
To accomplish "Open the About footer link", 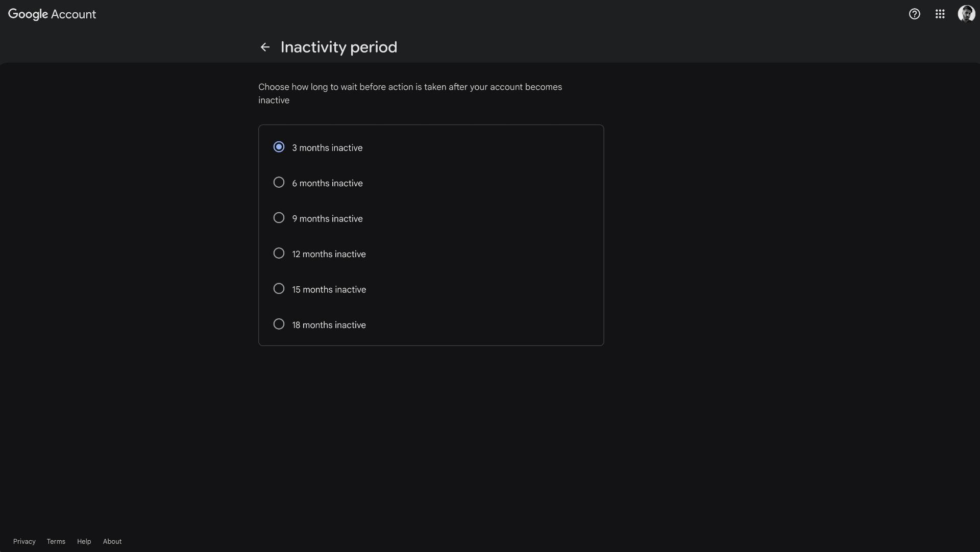I will pyautogui.click(x=112, y=541).
